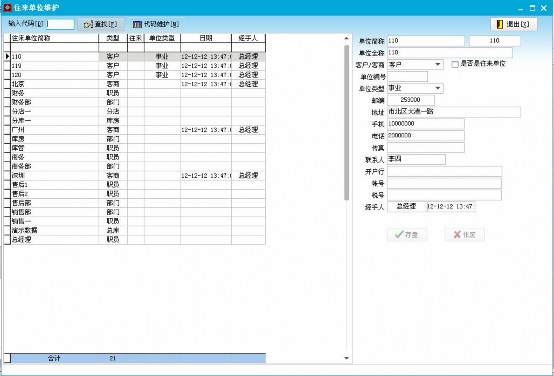Click the 退出[X] exit button
This screenshot has width=554, height=376.
(514, 24)
